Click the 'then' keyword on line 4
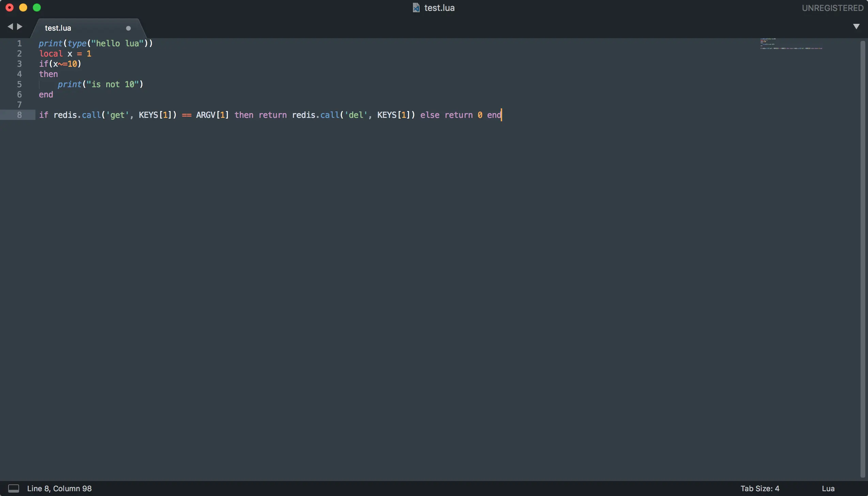Image resolution: width=868 pixels, height=496 pixels. [48, 74]
